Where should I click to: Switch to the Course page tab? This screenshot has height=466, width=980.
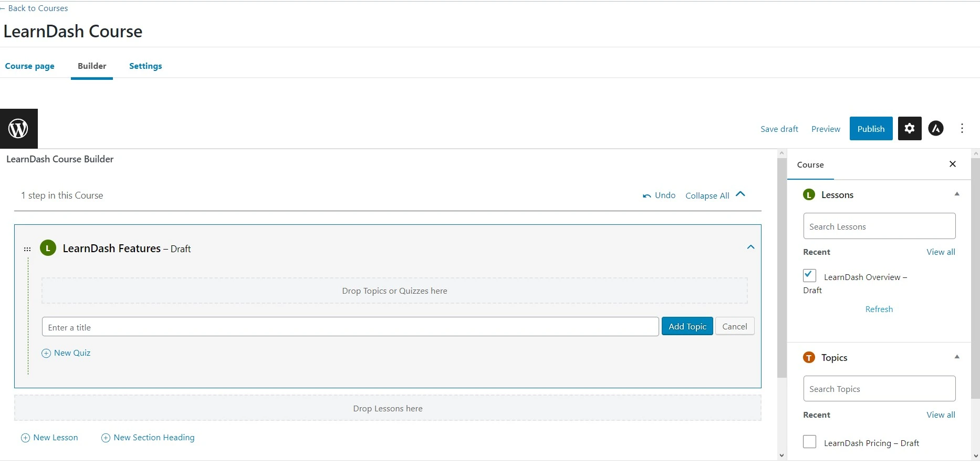point(30,66)
